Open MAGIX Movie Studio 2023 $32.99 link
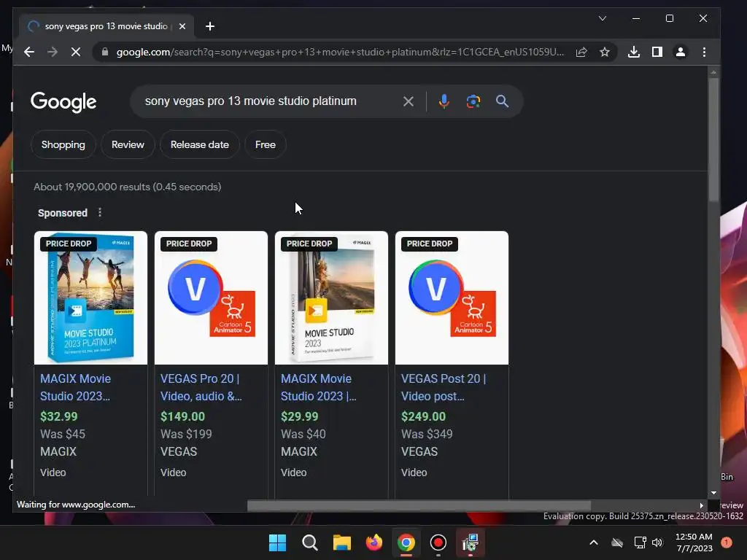The image size is (747, 560). pyautogui.click(x=76, y=387)
